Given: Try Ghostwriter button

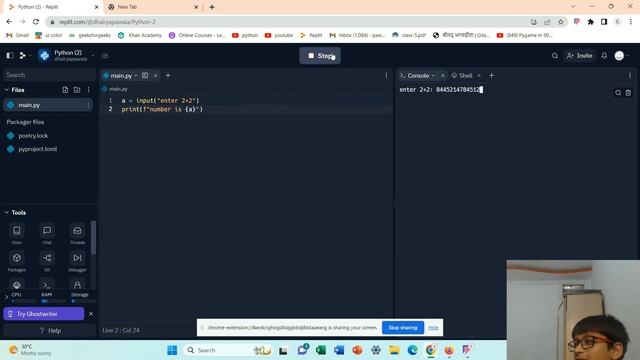Looking at the screenshot, I should 44,314.
